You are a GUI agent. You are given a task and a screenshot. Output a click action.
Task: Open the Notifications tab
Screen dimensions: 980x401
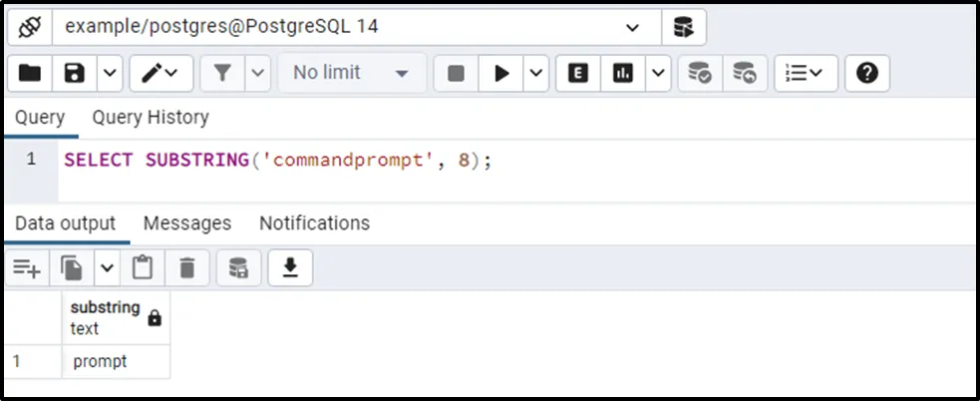point(314,222)
